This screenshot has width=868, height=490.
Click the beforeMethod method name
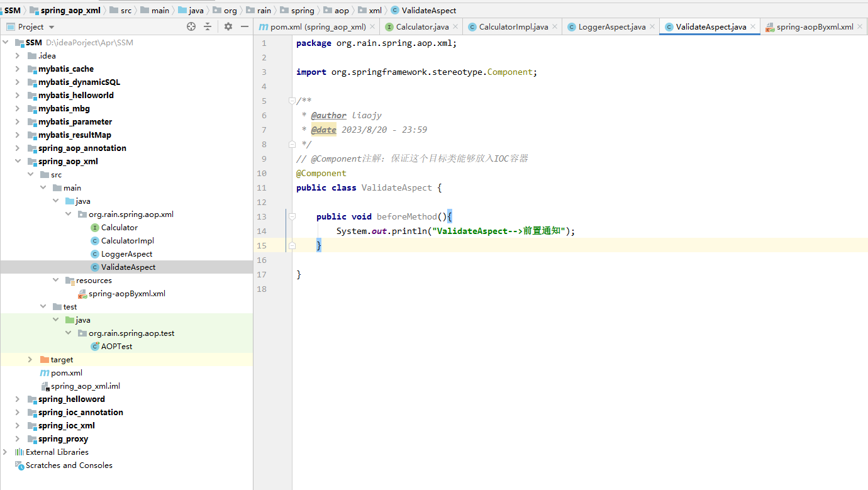click(407, 216)
